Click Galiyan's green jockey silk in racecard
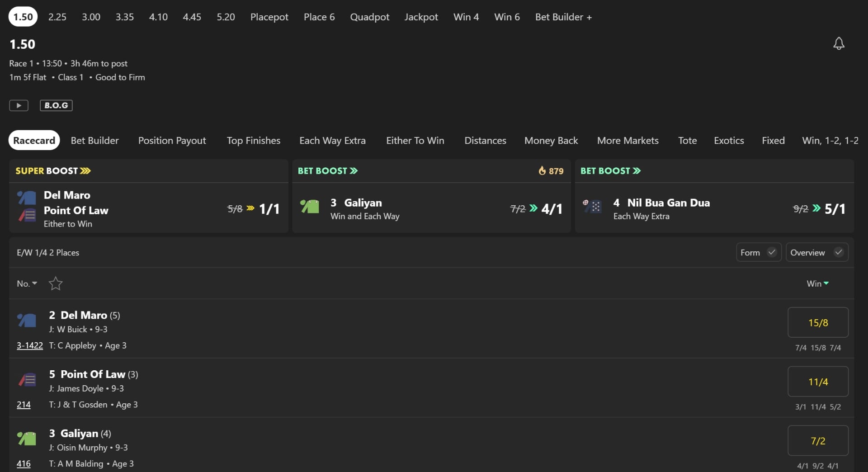This screenshot has height=472, width=868. click(x=27, y=439)
